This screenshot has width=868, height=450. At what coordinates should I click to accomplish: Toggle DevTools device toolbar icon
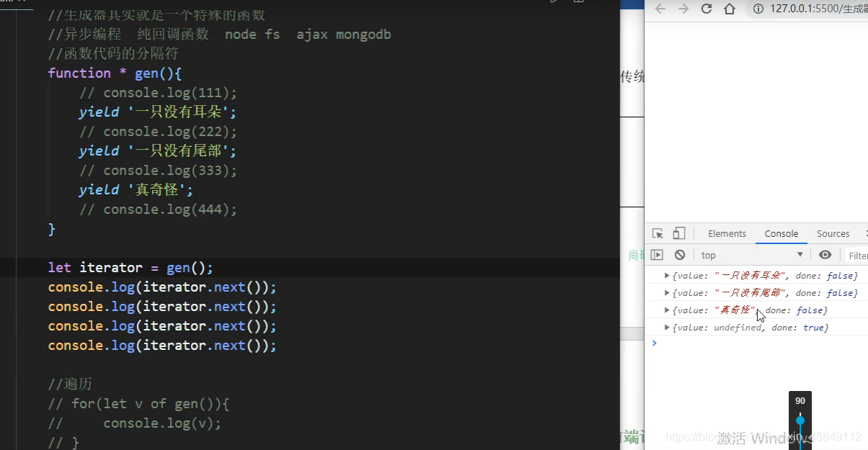tap(679, 233)
